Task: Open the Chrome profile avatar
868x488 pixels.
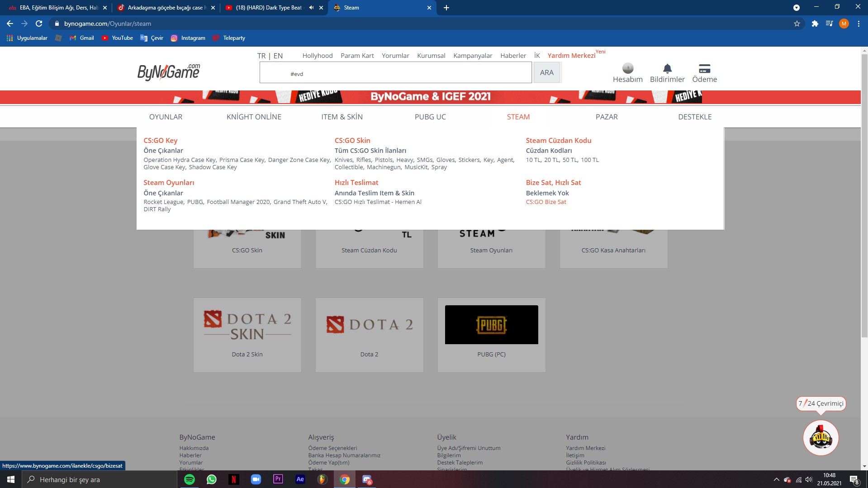Action: [x=844, y=24]
